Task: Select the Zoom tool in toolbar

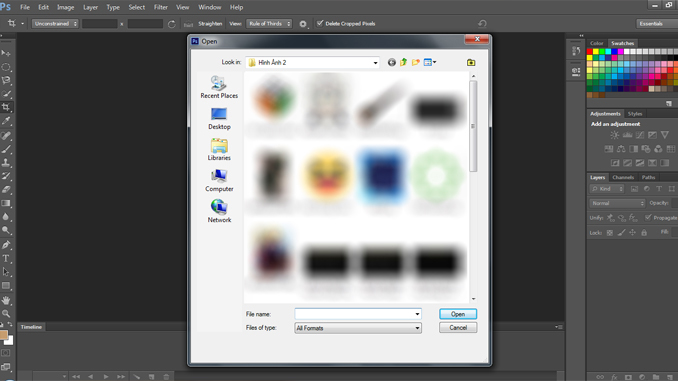Action: [6, 314]
